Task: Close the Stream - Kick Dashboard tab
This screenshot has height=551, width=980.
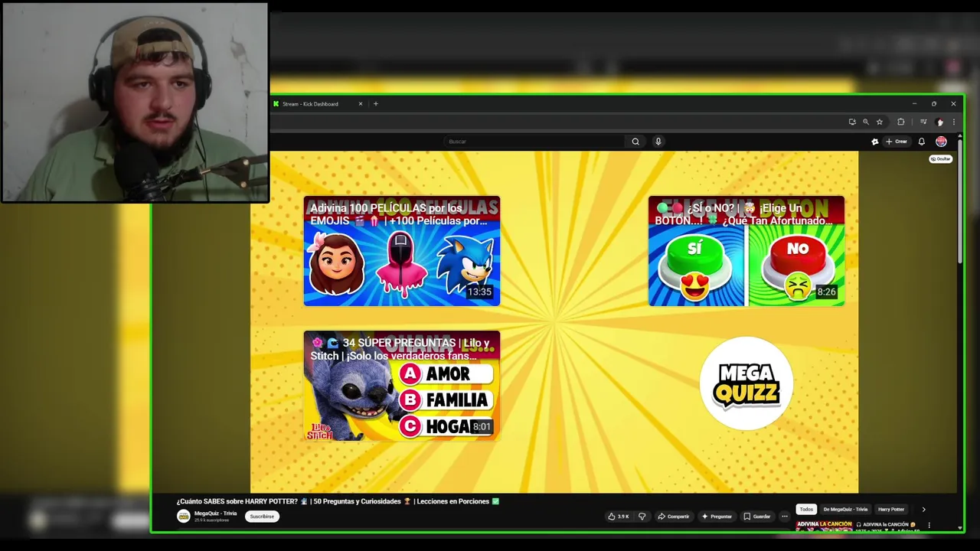Action: pos(361,104)
